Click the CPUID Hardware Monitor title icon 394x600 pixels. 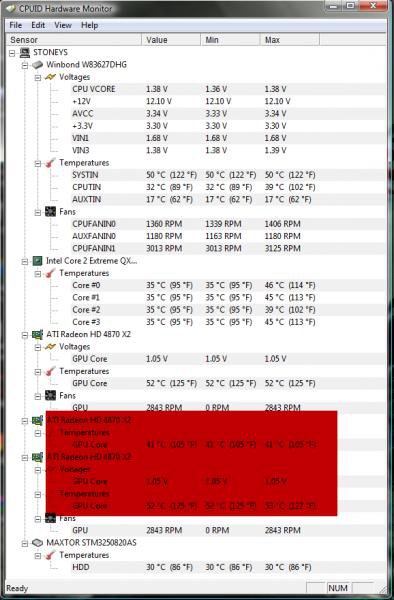[x=11, y=8]
